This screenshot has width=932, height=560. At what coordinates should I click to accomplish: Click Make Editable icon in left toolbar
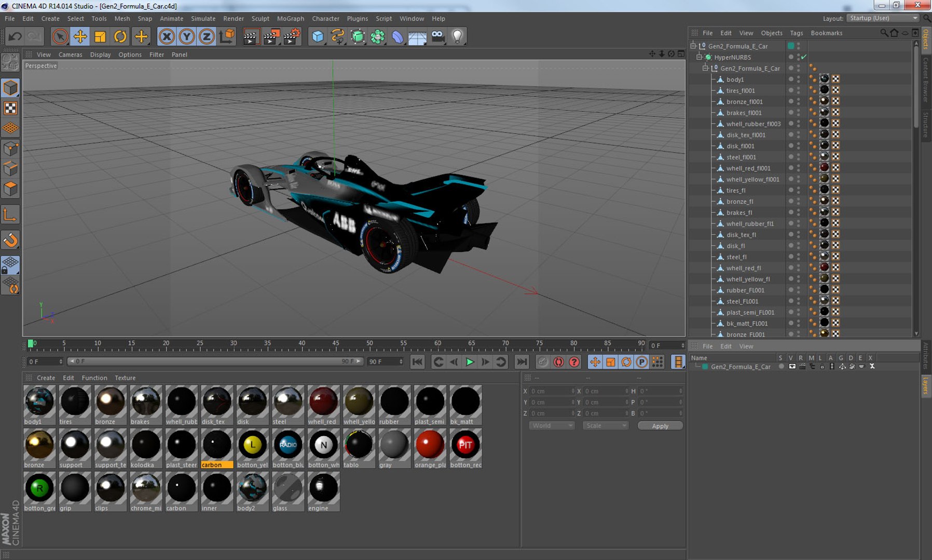click(x=10, y=63)
